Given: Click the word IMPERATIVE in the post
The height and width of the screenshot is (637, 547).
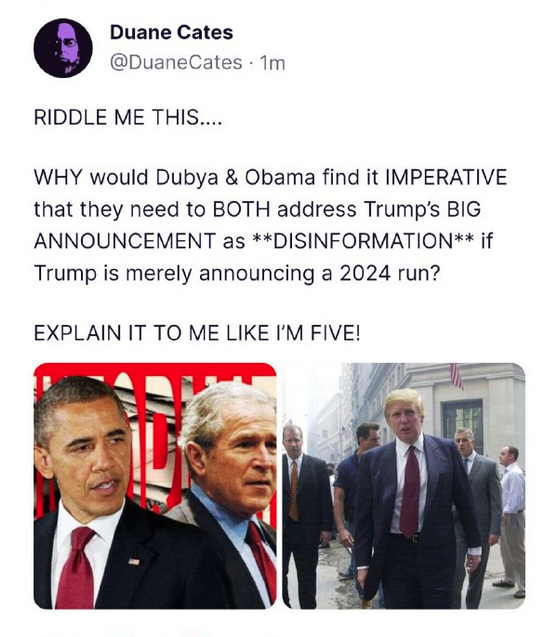Looking at the screenshot, I should tap(445, 177).
